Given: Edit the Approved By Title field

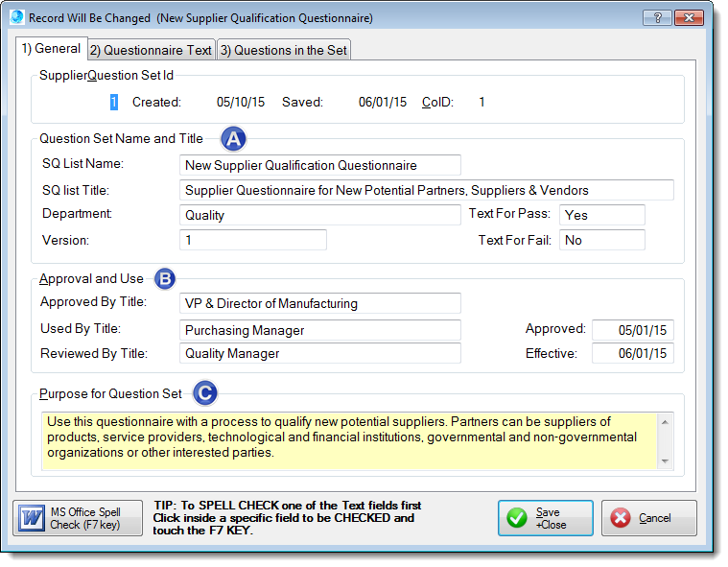Looking at the screenshot, I should (x=319, y=303).
